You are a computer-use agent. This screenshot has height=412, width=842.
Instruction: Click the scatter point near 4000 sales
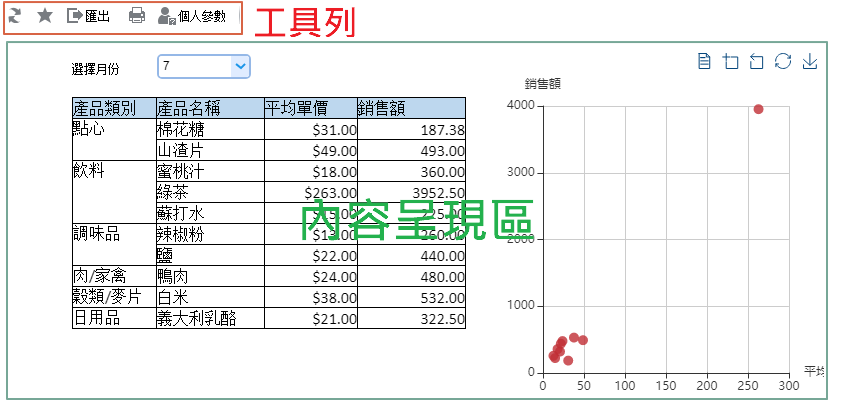coord(758,109)
